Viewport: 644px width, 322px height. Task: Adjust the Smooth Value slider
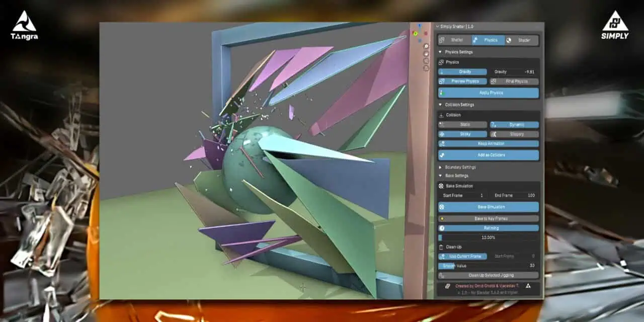[x=489, y=266]
